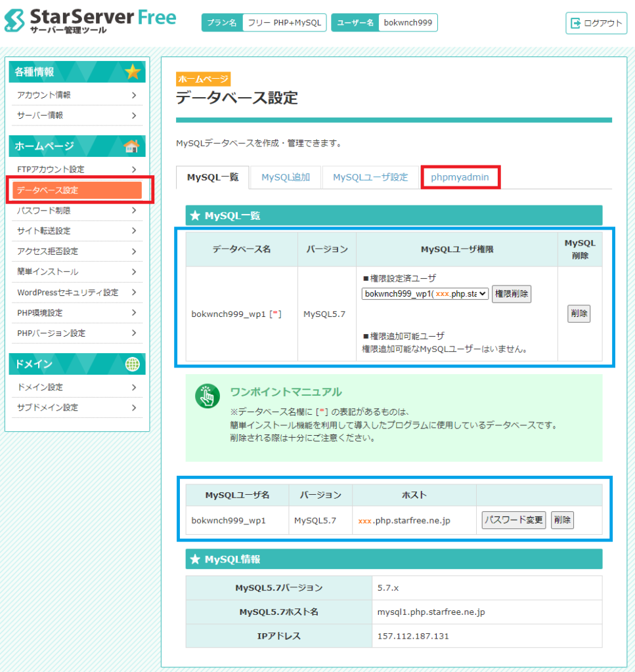Open the MySQLユーザ設定 tab
The width and height of the screenshot is (635, 672).
pyautogui.click(x=370, y=177)
